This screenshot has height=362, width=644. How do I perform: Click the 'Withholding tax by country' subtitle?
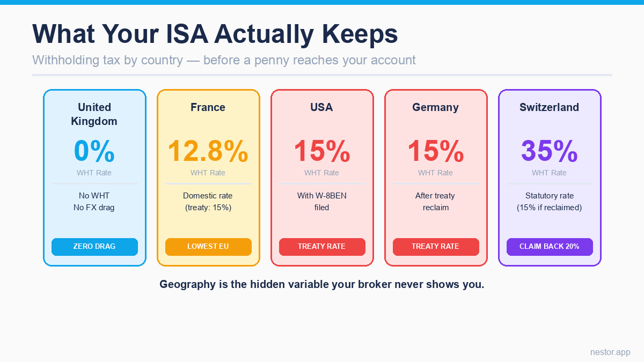(224, 60)
